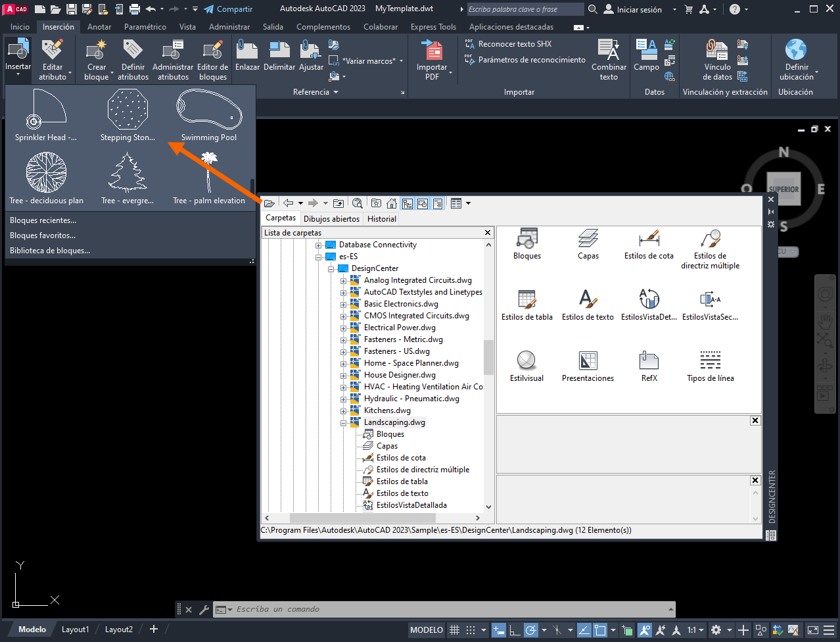Toggle drawing grid display in status bar

[x=454, y=630]
